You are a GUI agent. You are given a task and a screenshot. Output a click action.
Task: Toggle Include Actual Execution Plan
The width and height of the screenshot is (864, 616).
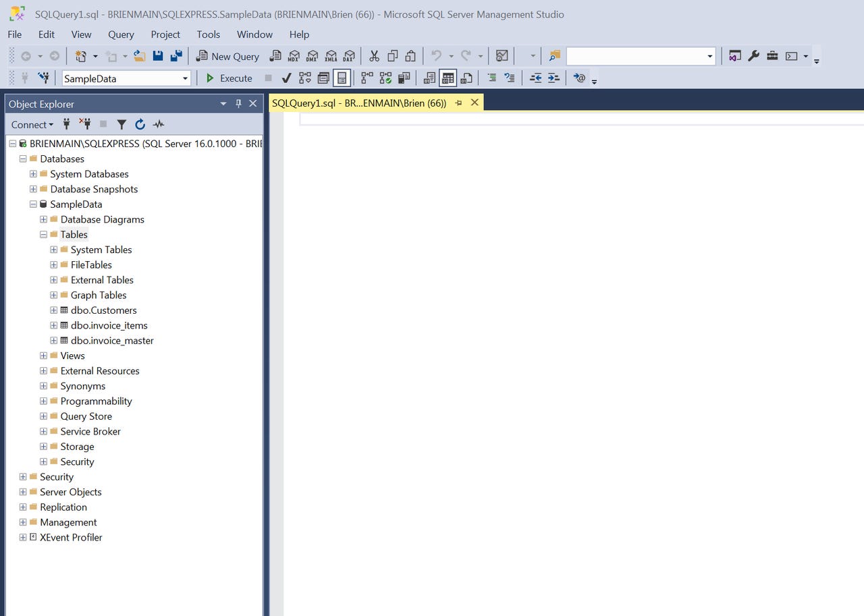tap(365, 78)
